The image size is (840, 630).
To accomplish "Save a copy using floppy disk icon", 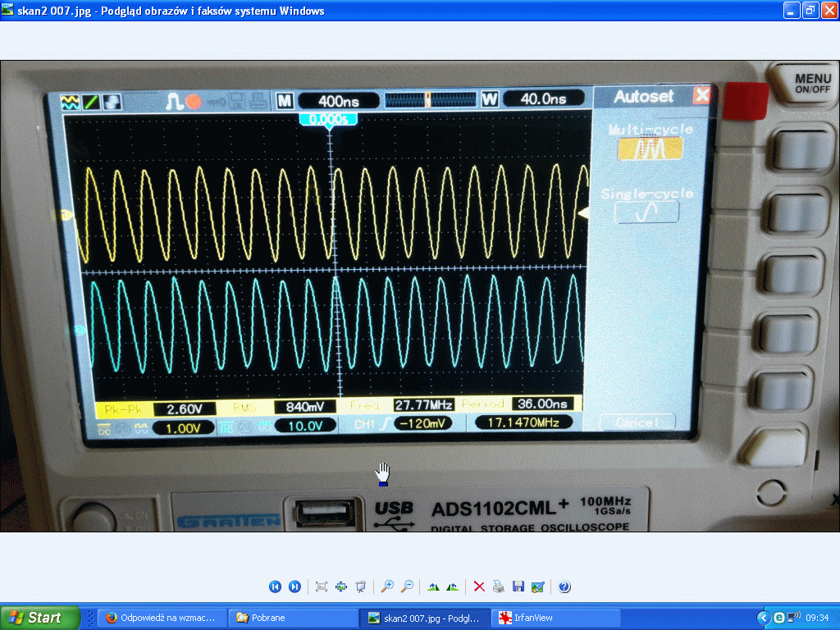I will point(518,587).
